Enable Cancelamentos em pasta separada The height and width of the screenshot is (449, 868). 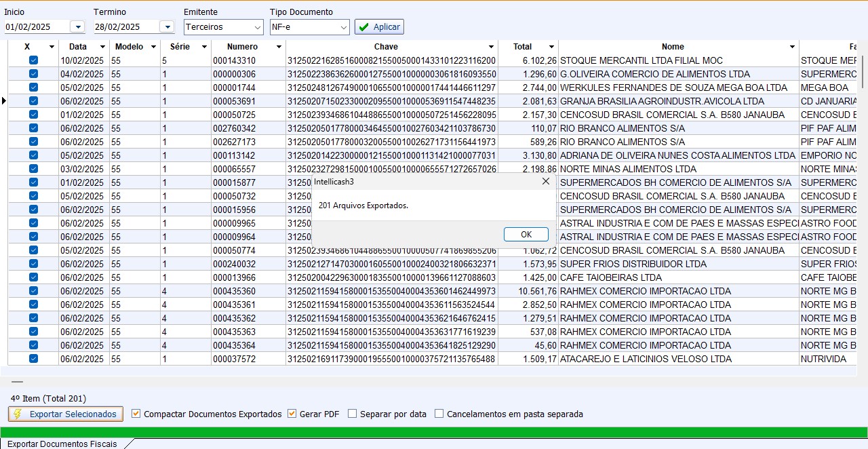439,414
